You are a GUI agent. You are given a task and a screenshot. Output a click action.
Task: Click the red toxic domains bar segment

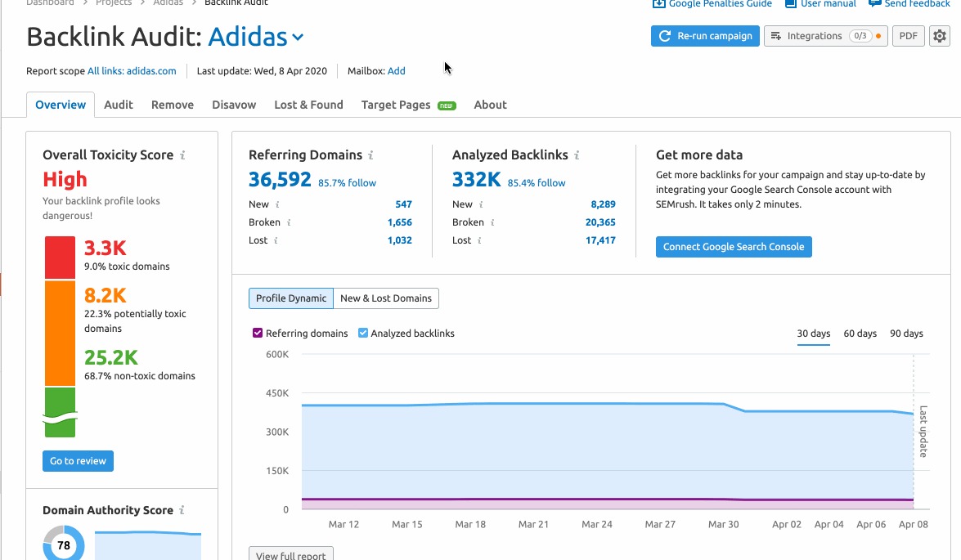(x=60, y=258)
